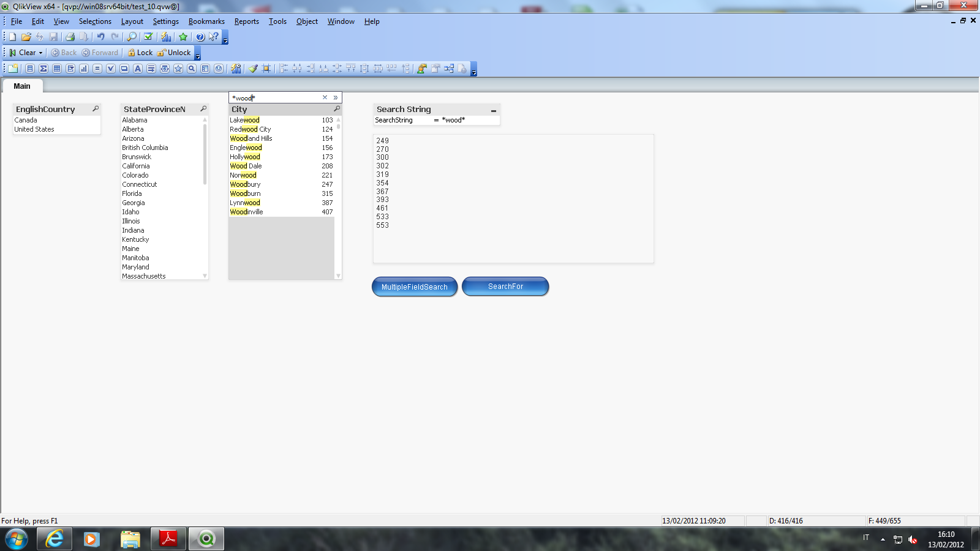Add bookmark with green star icon
Screen dimensions: 980x551
point(183,37)
